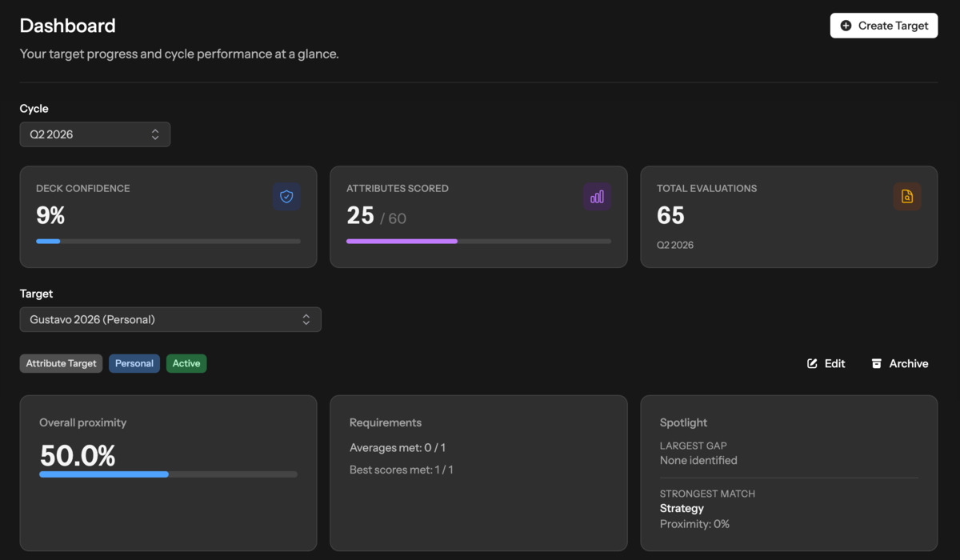The image size is (960, 560).
Task: Click the Spotlight card title
Action: click(683, 422)
